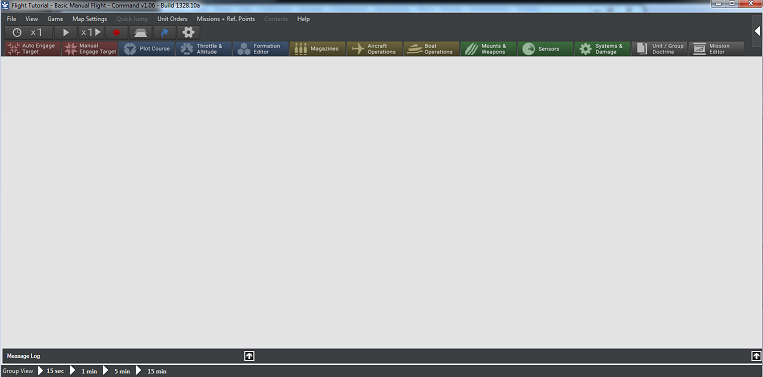The height and width of the screenshot is (377, 763).
Task: Click the clock time compression x1 button
Action: tap(28, 33)
